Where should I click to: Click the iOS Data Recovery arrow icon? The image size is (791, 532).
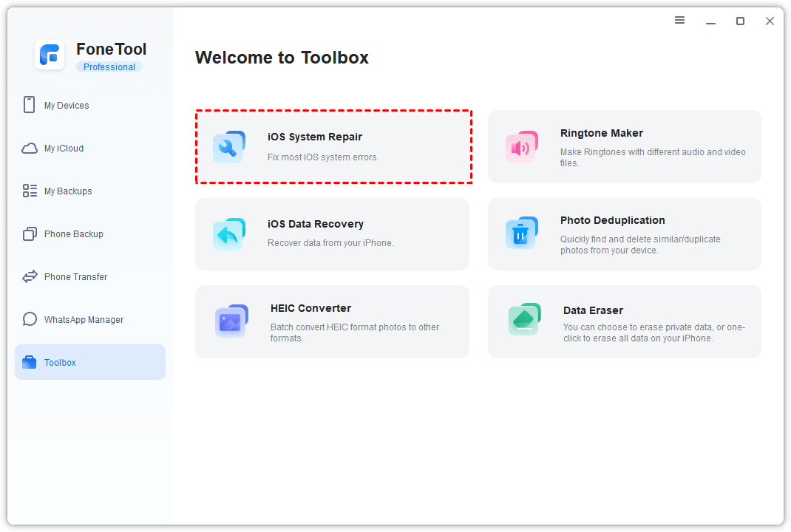228,234
